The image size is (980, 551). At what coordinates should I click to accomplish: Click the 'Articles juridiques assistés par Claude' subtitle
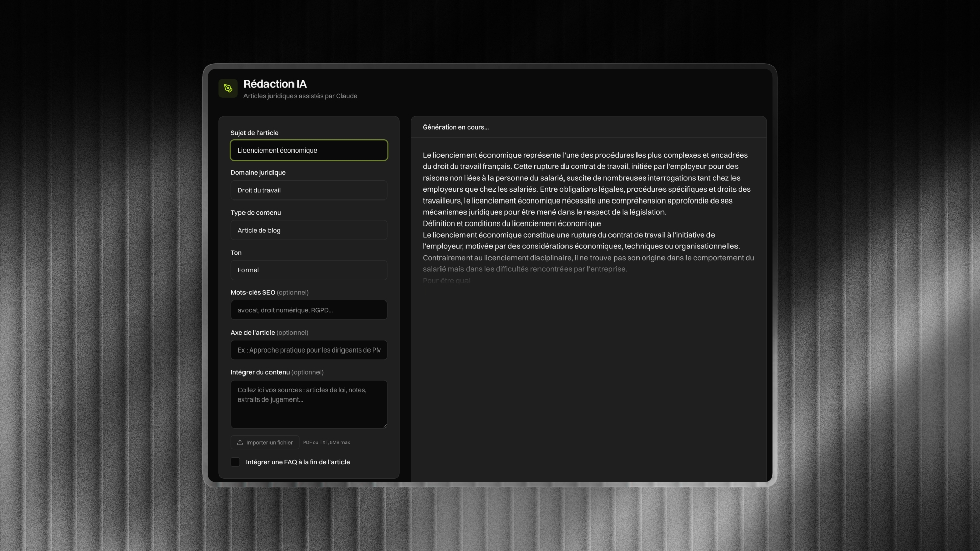click(300, 96)
